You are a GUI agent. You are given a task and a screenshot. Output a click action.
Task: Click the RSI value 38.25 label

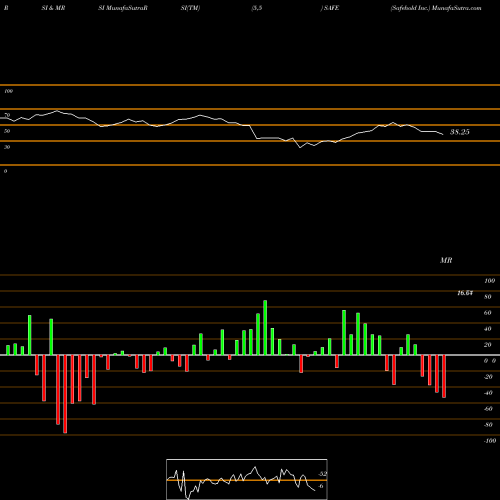point(460,132)
